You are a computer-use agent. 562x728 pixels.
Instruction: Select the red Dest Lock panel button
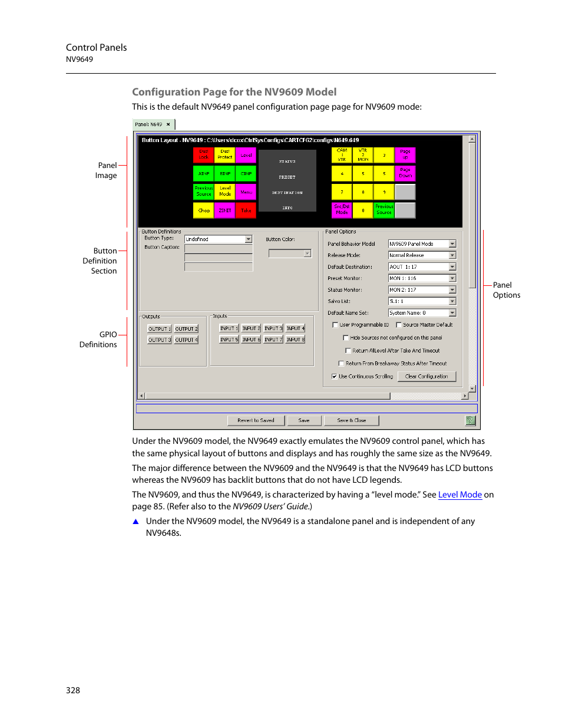204,154
